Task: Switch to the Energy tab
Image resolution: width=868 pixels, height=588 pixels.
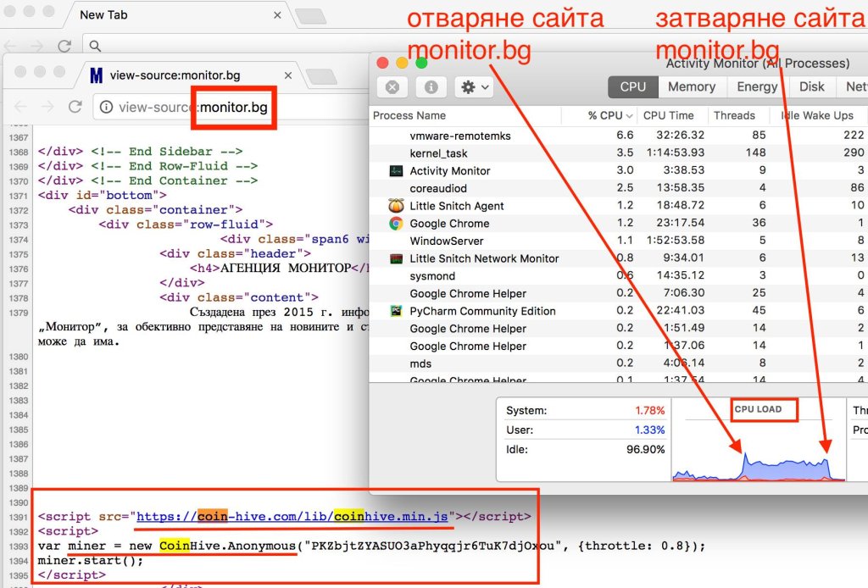Action: click(x=757, y=87)
